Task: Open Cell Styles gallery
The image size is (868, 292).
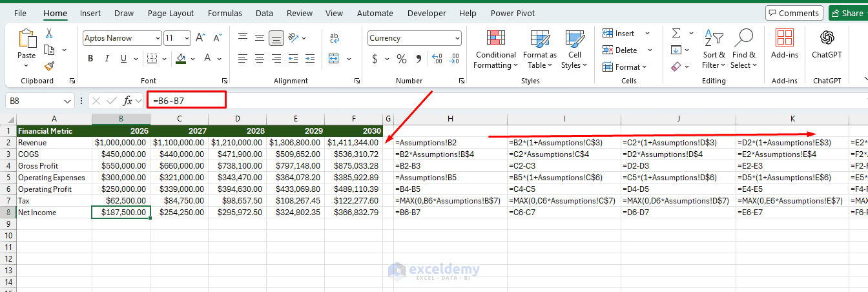Action: point(574,50)
